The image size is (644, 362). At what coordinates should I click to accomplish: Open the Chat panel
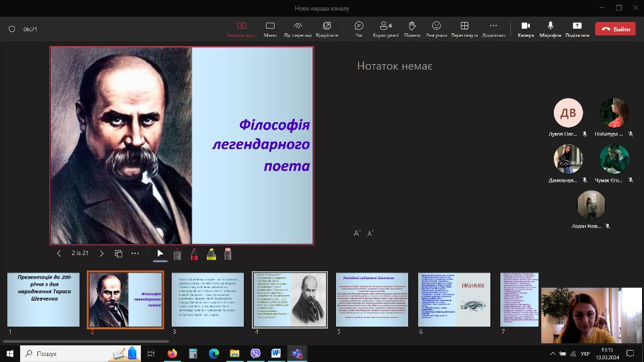[x=359, y=29]
